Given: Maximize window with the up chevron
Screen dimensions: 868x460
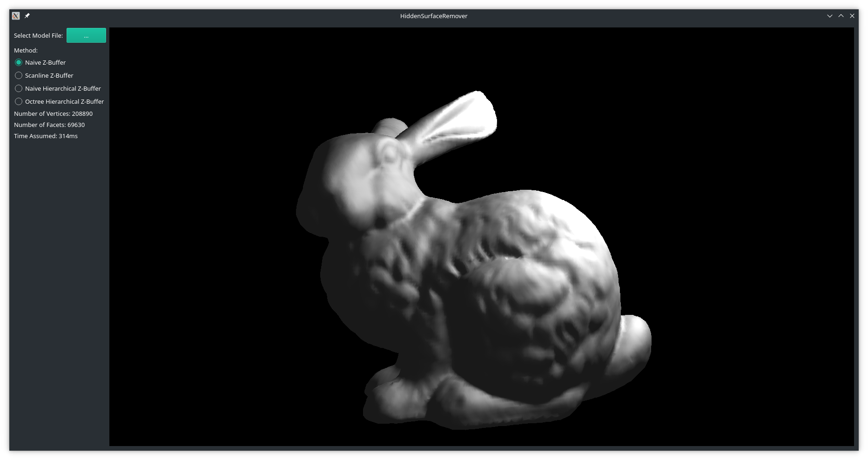Looking at the screenshot, I should 841,16.
